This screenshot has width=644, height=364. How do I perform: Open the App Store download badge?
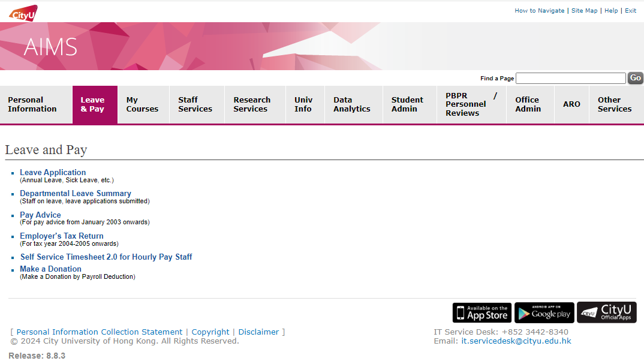482,312
